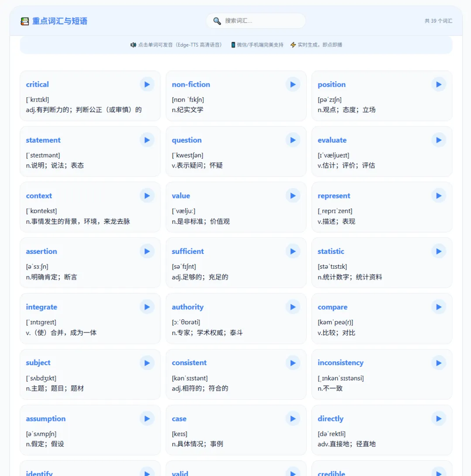Play pronunciation of subject
Image resolution: width=471 pixels, height=476 pixels.
[x=147, y=363]
